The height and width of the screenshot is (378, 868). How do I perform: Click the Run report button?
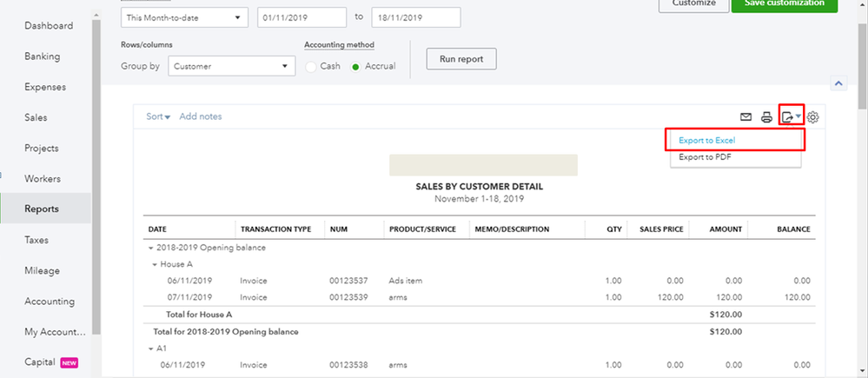click(461, 59)
